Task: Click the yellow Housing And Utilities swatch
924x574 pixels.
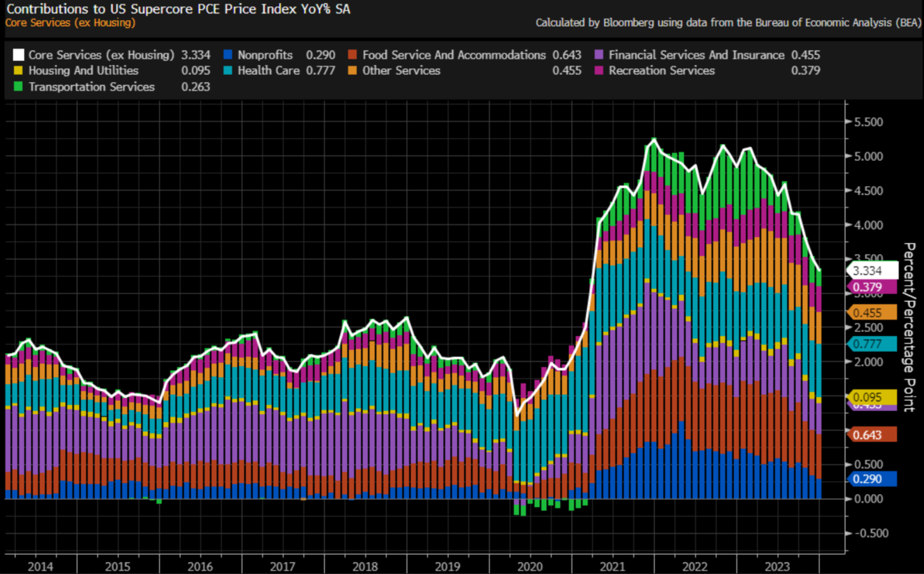Action: click(18, 71)
